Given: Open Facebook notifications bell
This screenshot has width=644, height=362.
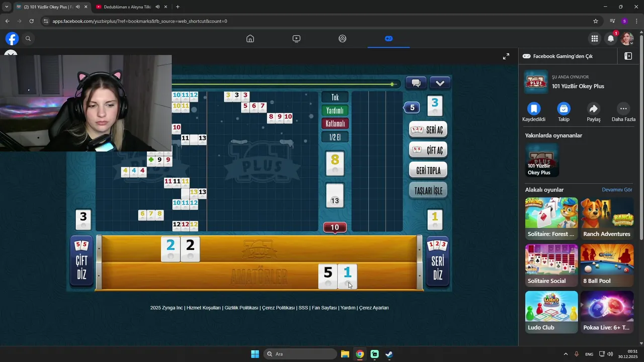Looking at the screenshot, I should [611, 39].
